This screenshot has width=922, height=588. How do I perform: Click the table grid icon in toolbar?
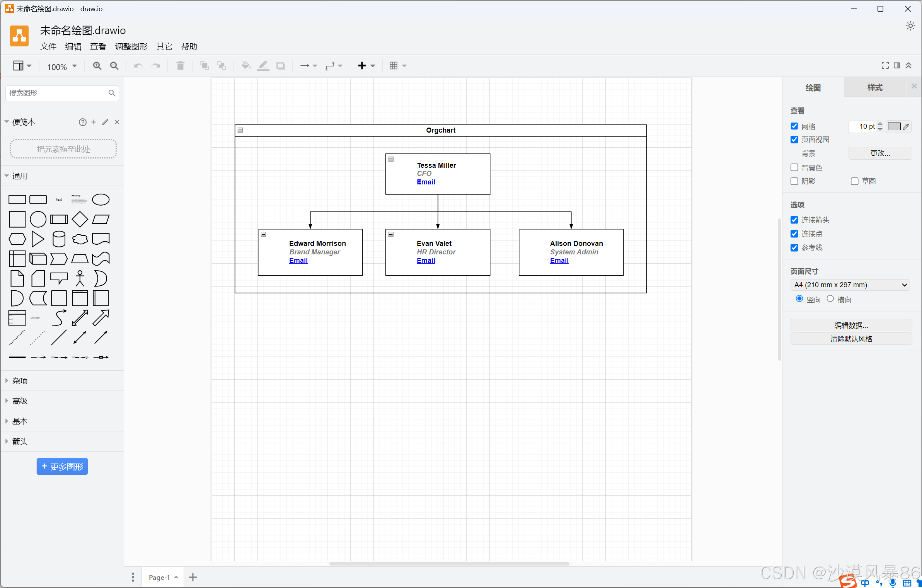394,66
